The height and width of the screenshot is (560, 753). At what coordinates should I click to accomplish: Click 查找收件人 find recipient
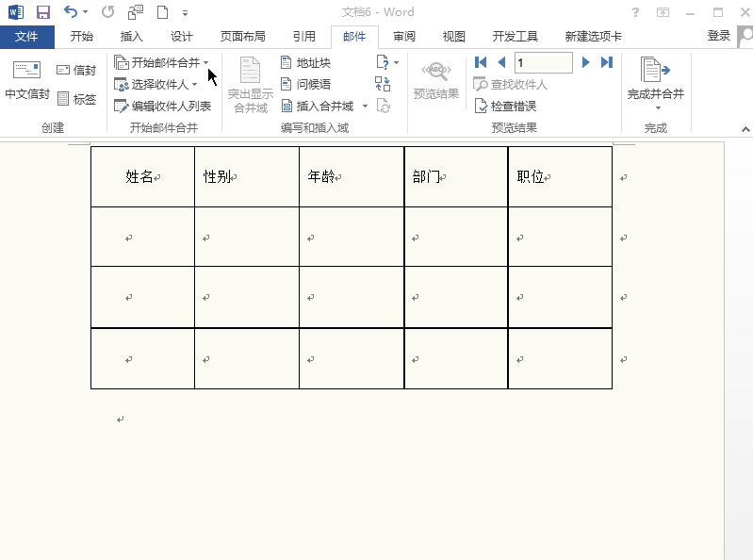tap(510, 85)
